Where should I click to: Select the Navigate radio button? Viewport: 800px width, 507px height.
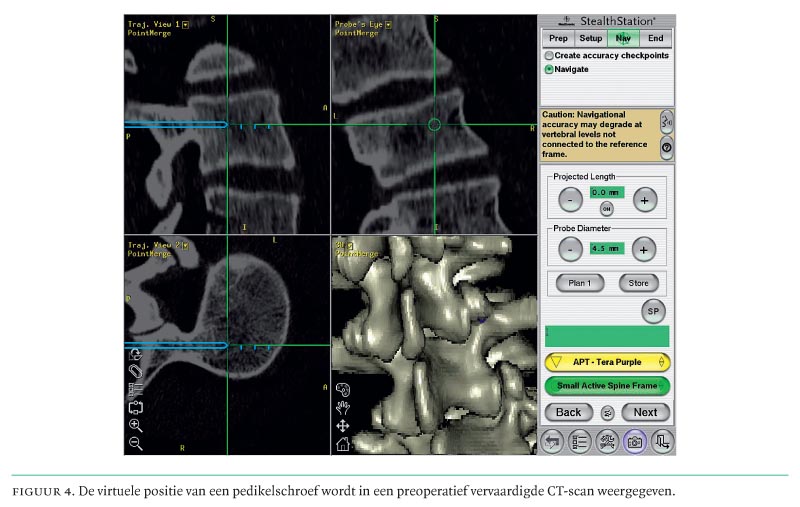click(x=549, y=69)
